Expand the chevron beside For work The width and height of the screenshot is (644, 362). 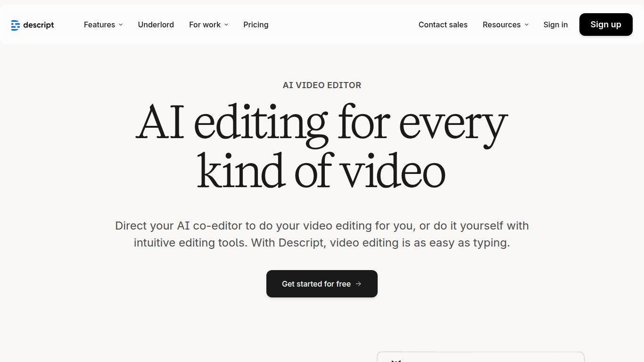pyautogui.click(x=226, y=25)
